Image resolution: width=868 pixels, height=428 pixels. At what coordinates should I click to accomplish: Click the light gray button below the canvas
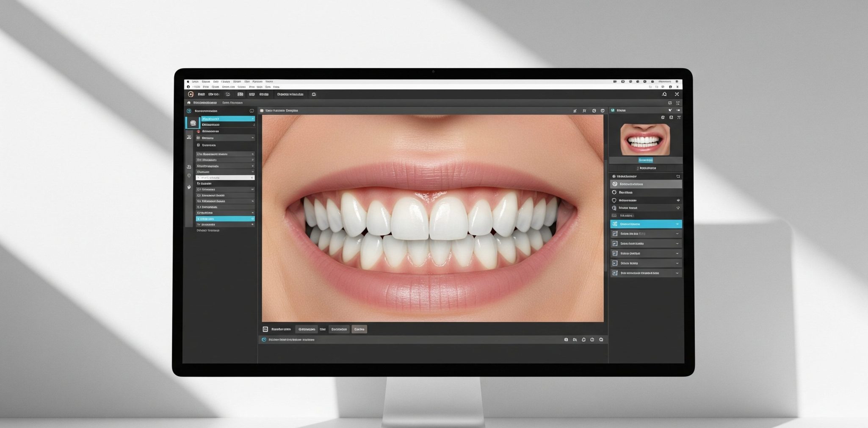click(359, 329)
